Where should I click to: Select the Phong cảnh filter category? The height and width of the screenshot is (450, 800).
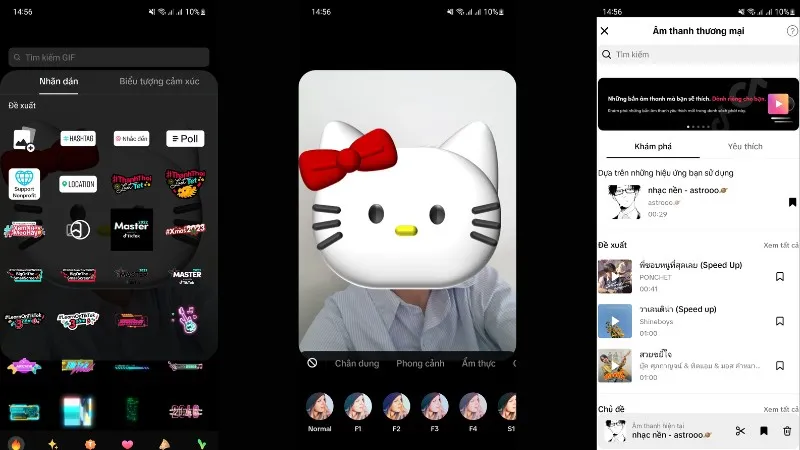point(420,363)
